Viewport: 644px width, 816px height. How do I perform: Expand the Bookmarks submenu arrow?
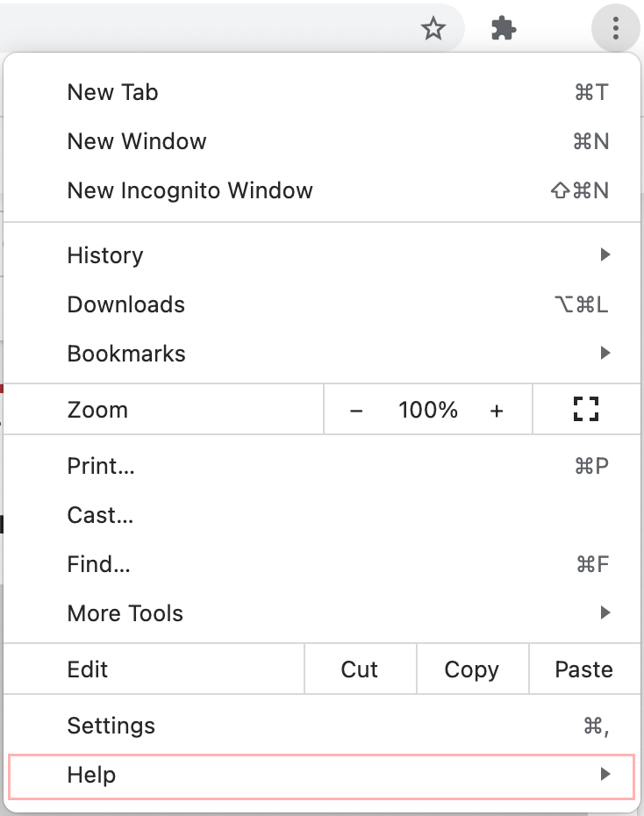(605, 354)
